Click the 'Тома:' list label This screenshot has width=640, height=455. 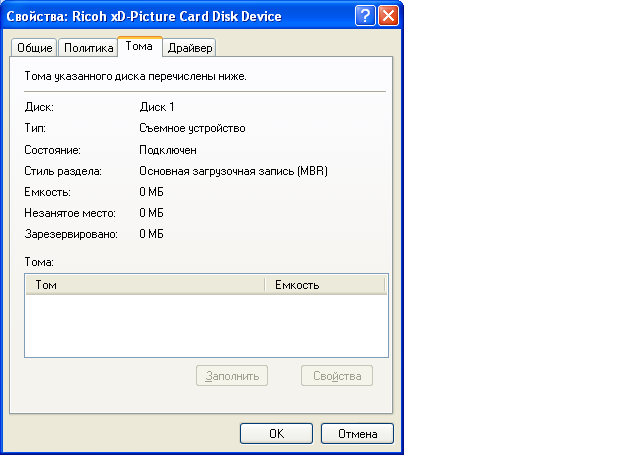tap(39, 262)
